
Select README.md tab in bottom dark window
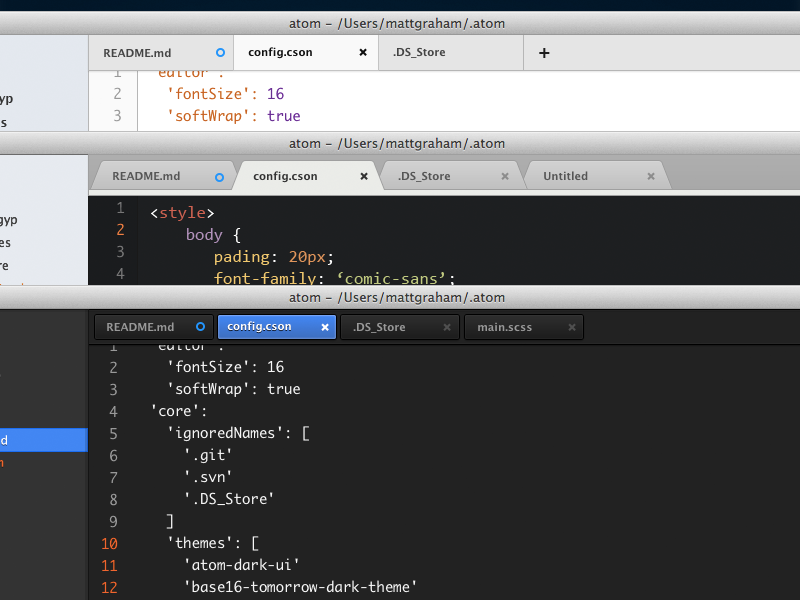click(x=140, y=327)
